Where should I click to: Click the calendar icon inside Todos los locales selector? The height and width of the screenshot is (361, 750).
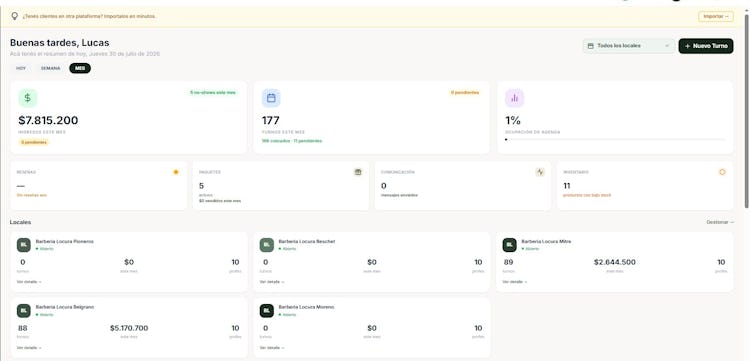(590, 46)
